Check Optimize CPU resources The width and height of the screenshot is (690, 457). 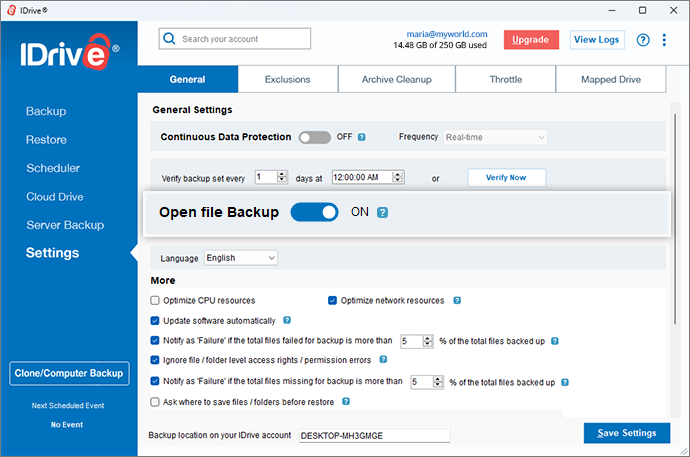tap(155, 300)
